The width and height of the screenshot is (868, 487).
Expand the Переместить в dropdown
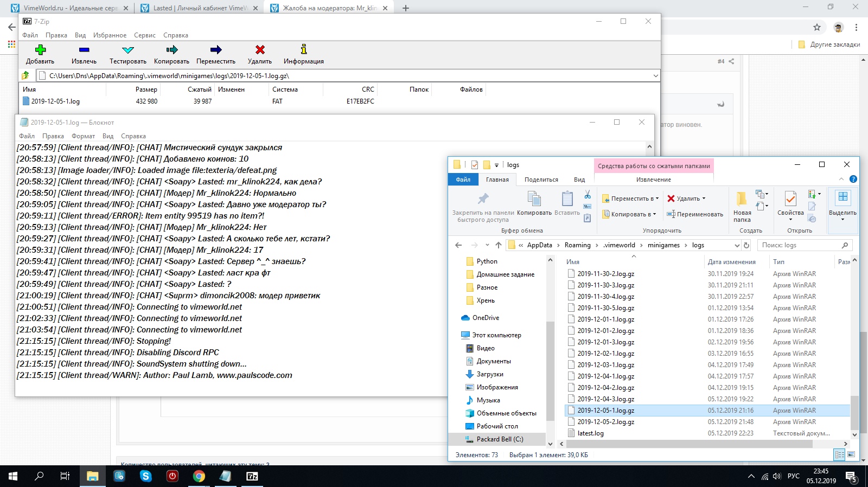click(x=658, y=198)
